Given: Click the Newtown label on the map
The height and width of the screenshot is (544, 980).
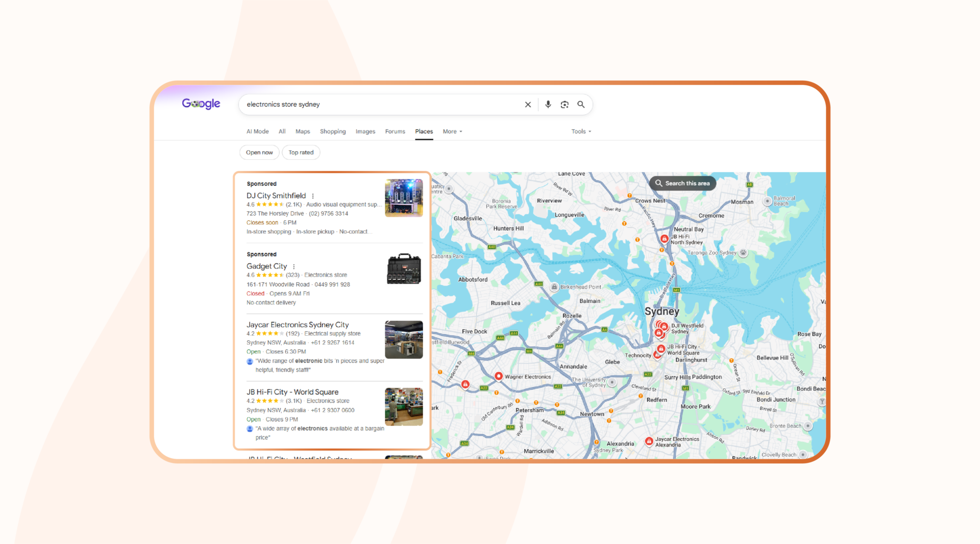Looking at the screenshot, I should tap(592, 414).
